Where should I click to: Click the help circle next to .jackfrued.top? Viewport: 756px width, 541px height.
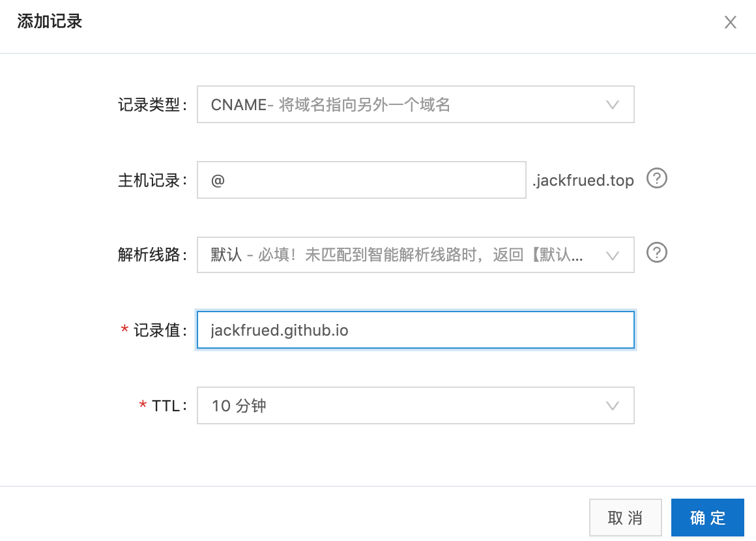657,179
